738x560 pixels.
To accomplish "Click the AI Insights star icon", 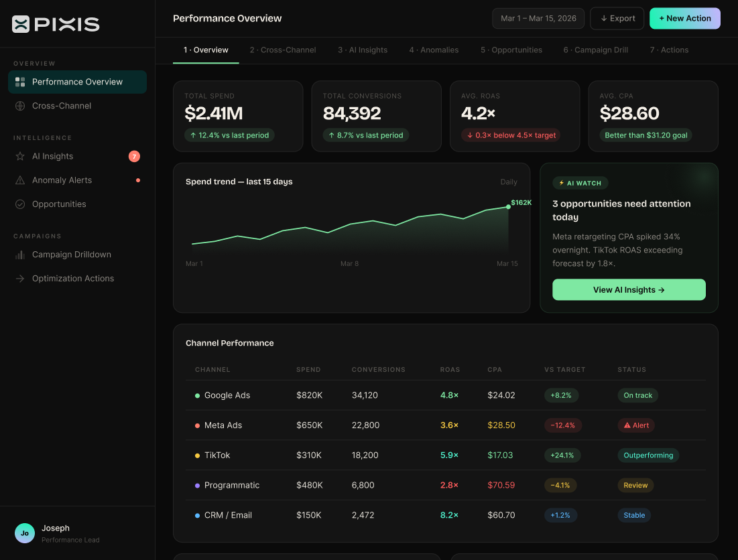I will [20, 156].
